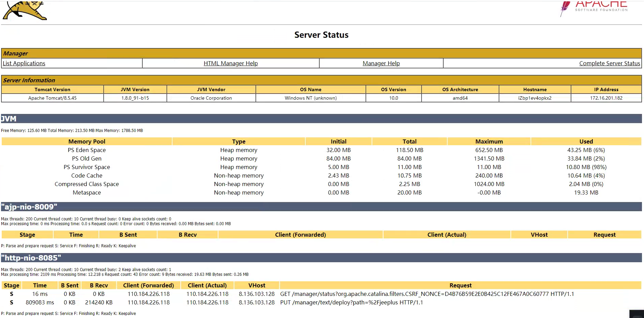Click the 118.50 MB total value
Screen dimensions: 644x318
pos(410,150)
